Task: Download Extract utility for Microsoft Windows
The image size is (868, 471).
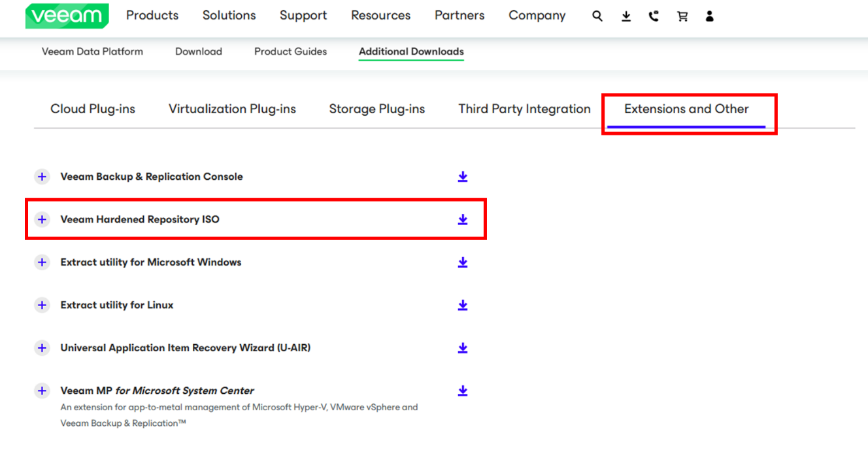Action: 463,262
